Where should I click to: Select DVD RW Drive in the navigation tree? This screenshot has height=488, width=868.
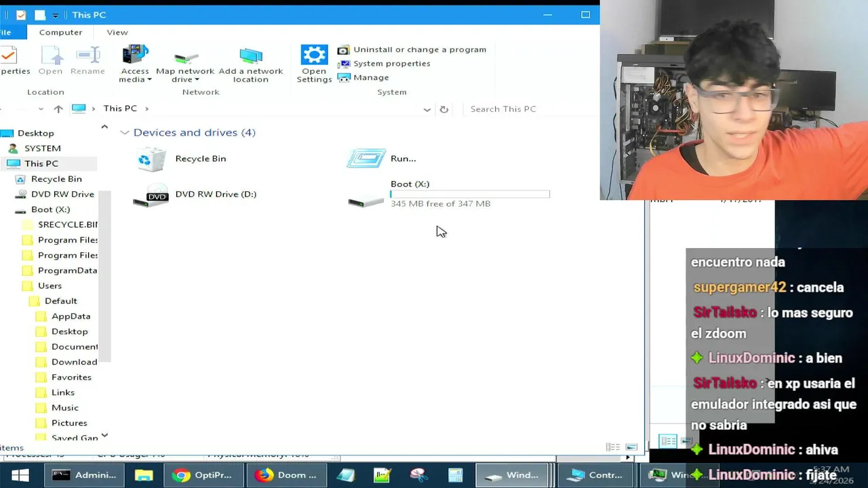tap(62, 194)
